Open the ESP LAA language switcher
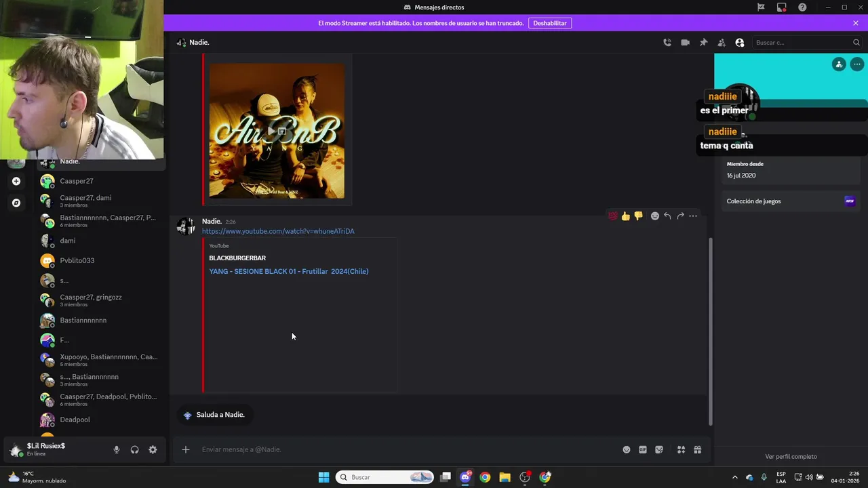The width and height of the screenshot is (868, 488). click(781, 477)
